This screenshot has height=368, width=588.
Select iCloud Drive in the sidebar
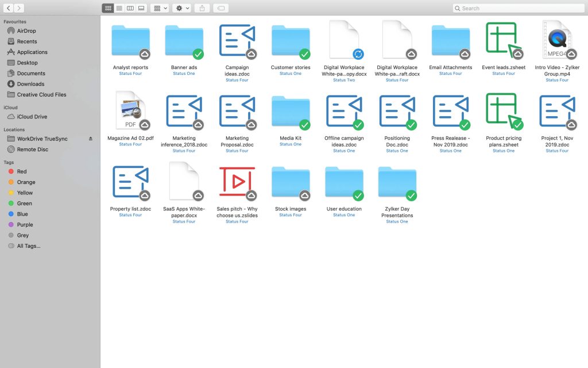(32, 117)
